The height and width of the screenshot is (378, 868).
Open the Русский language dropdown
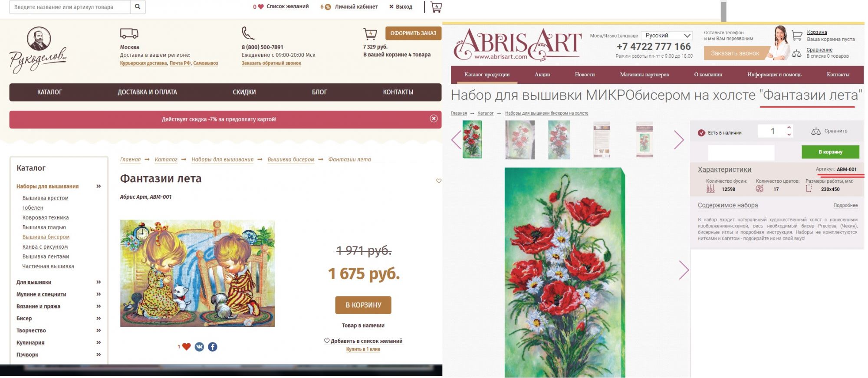tap(667, 36)
